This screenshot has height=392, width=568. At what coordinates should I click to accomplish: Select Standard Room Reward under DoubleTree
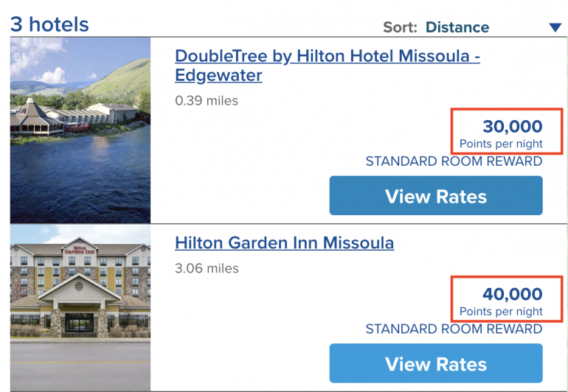(x=454, y=161)
